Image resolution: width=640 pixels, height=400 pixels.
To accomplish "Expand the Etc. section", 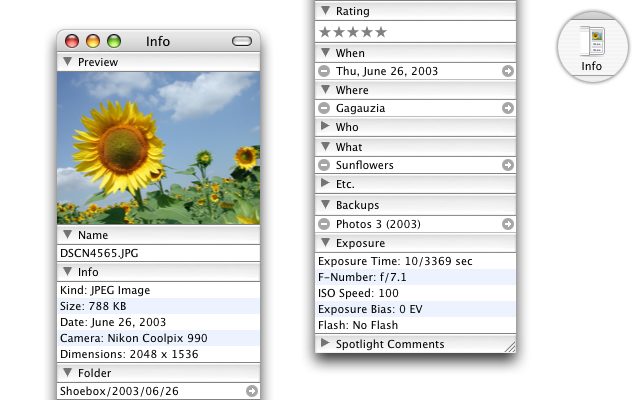I will [x=325, y=184].
